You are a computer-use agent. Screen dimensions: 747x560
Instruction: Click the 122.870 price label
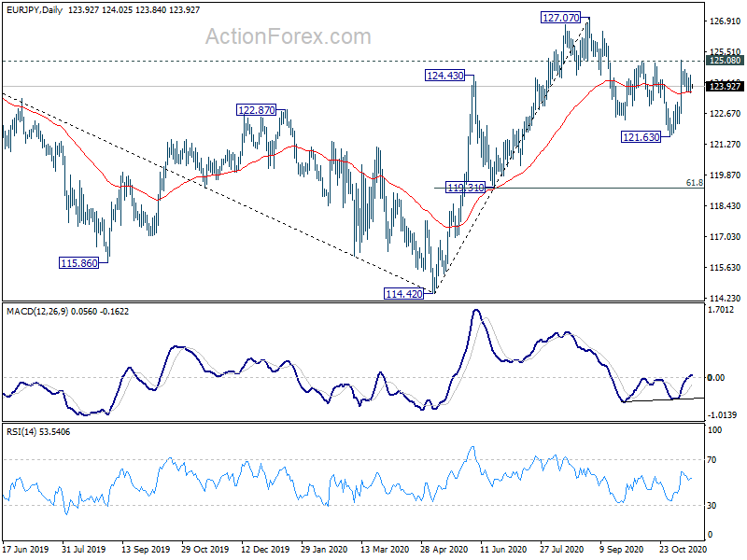coord(256,110)
